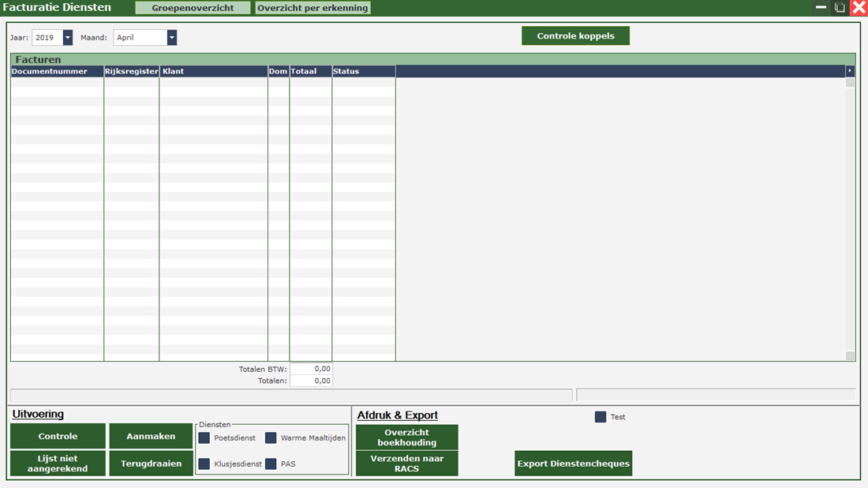Open the Overzicht per erkenning tab
This screenshot has width=868, height=488.
pyautogui.click(x=312, y=8)
